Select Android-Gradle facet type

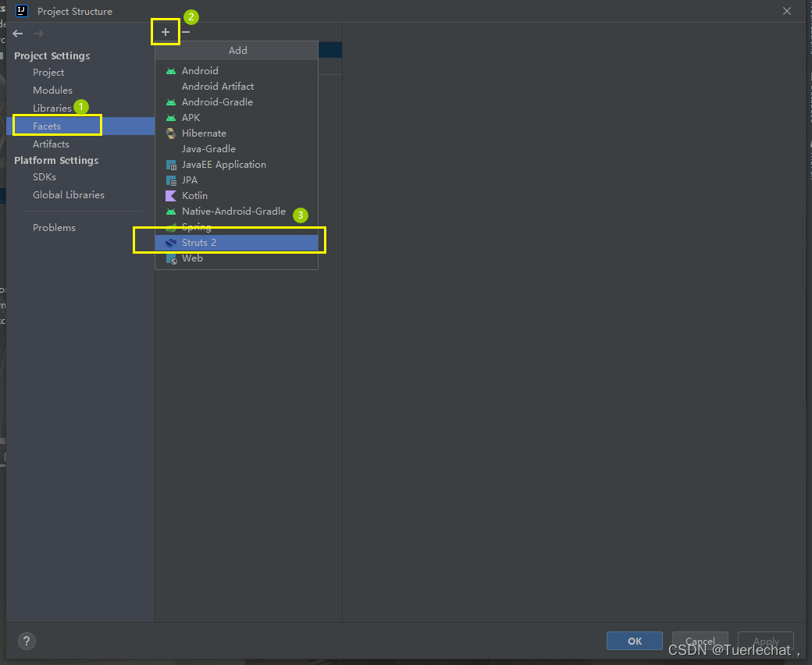pos(237,102)
